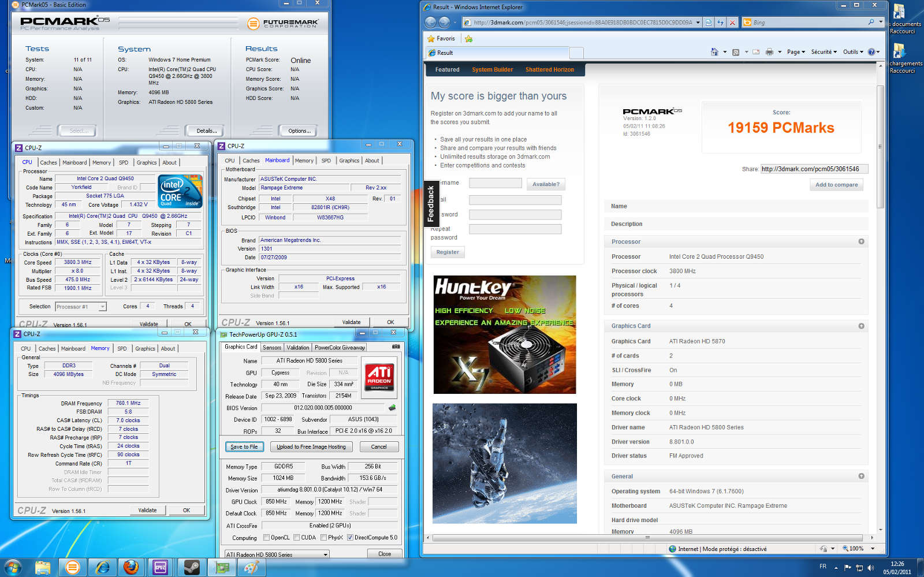Click the printer icon in IE command bar
Screen dimensions: 924x577
coord(769,52)
